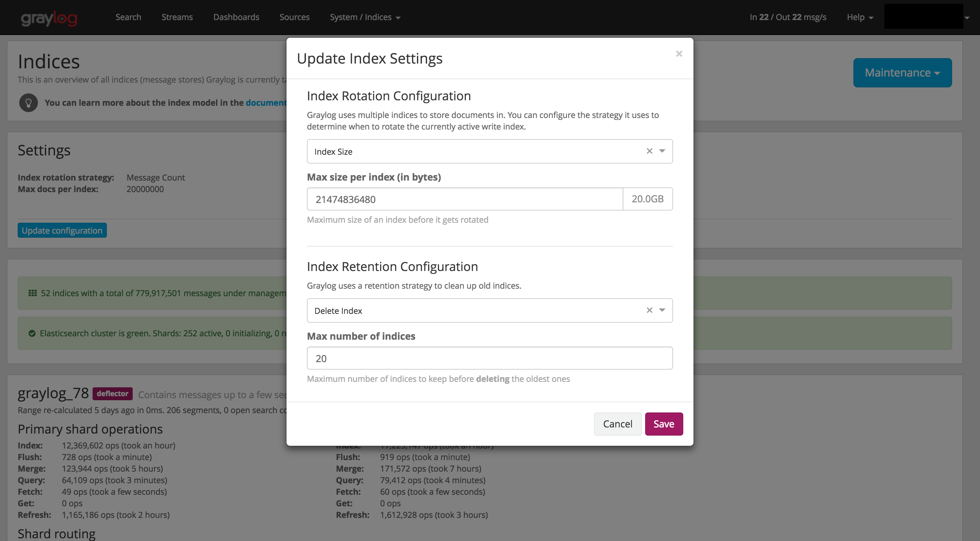Open the user account dropdown caret

967,17
